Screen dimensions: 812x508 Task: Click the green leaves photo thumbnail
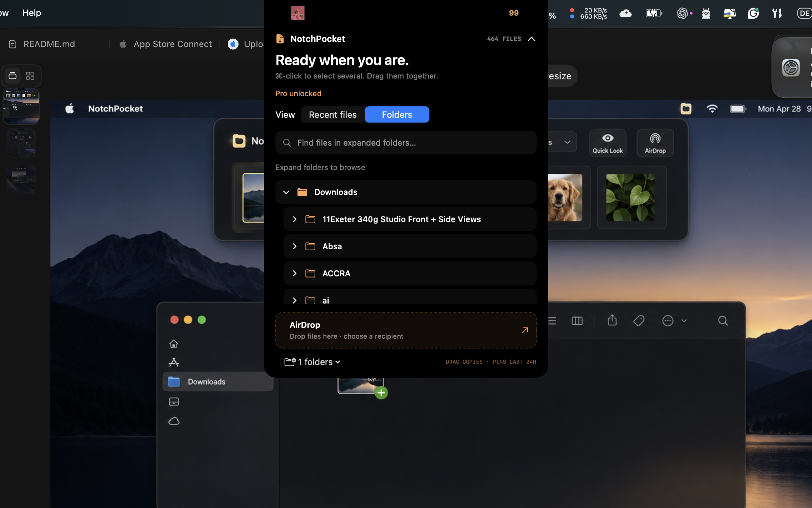[x=630, y=197]
